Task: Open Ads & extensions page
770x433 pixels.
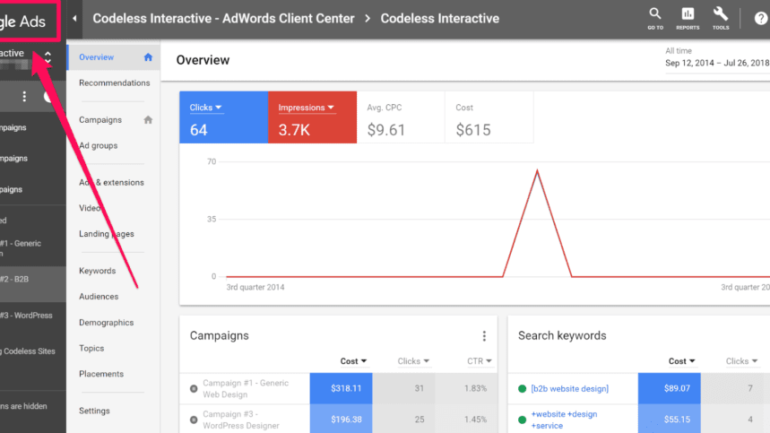Action: [x=111, y=183]
